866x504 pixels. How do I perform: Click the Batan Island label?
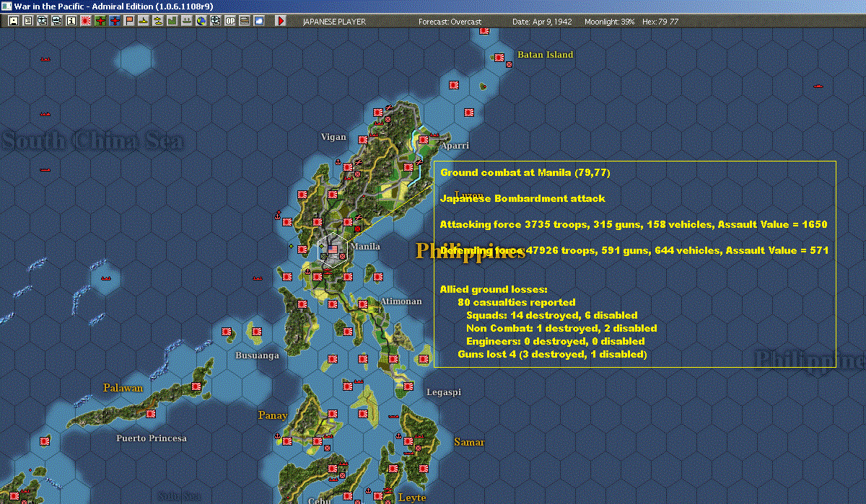(x=546, y=55)
